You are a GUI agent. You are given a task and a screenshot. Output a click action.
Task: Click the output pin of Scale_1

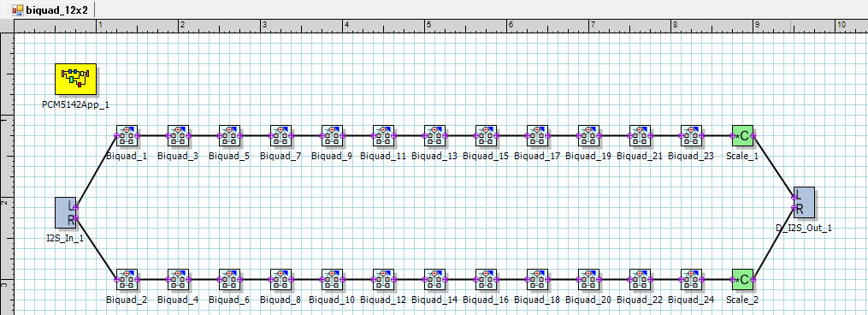point(753,135)
